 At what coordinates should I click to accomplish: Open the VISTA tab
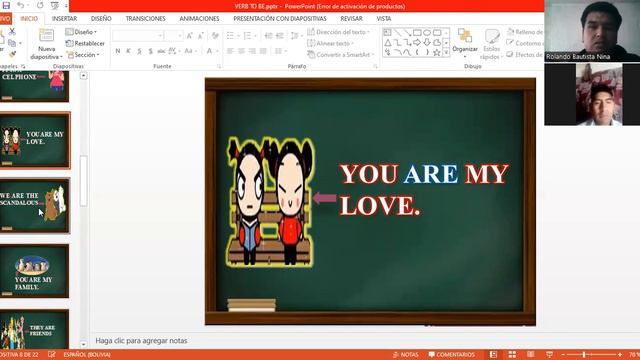click(x=384, y=19)
